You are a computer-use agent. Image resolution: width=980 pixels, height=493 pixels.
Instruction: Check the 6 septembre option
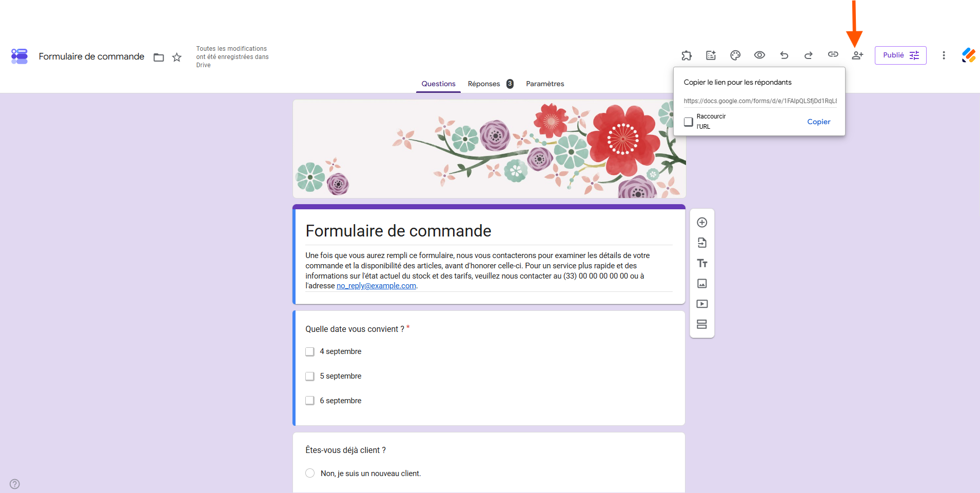pos(310,401)
